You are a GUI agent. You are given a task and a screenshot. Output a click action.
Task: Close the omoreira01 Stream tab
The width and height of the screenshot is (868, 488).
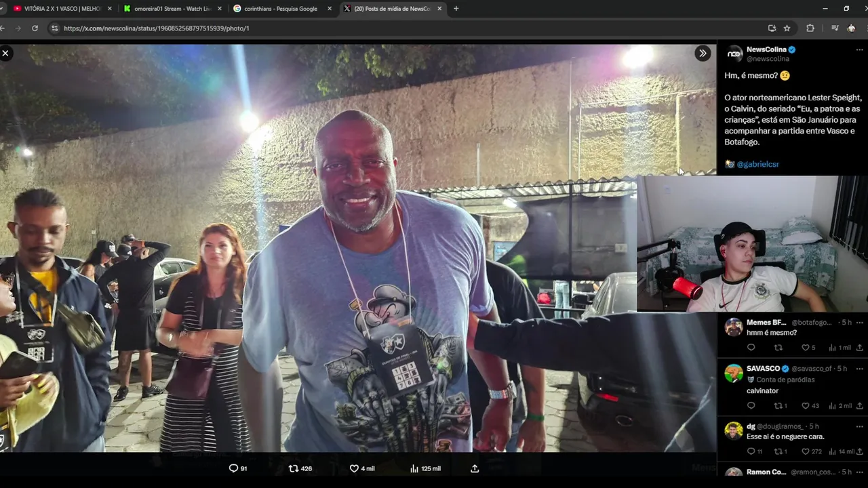219,9
